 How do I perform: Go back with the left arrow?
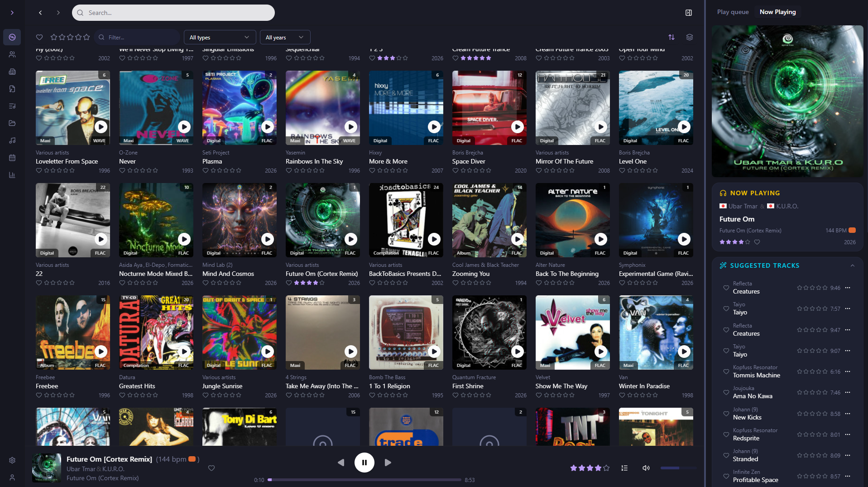[x=40, y=13]
